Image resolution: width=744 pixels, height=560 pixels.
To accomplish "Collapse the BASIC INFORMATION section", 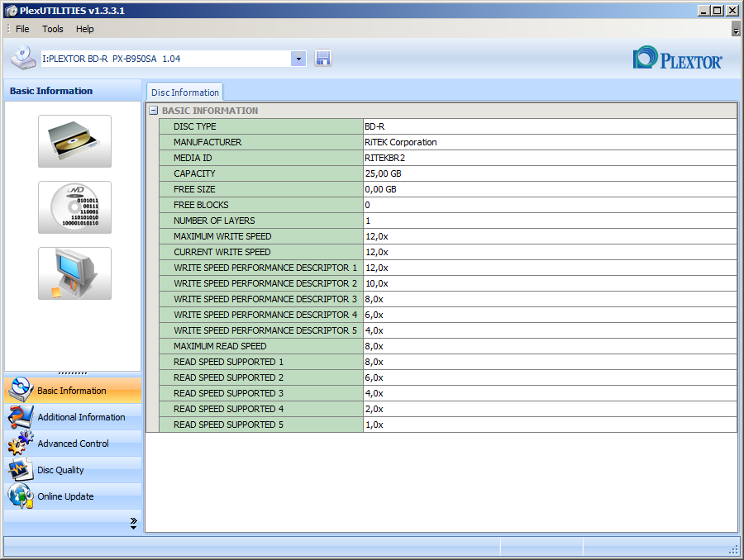I will 153,111.
